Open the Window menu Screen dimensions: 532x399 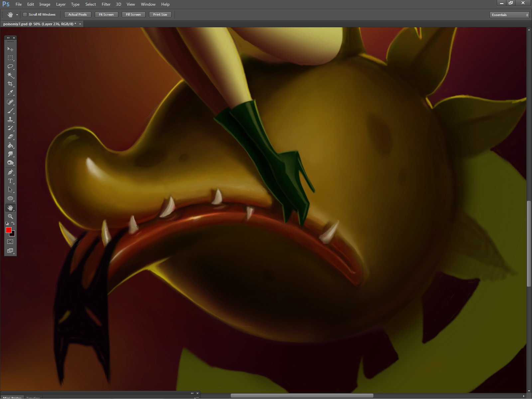(x=148, y=4)
